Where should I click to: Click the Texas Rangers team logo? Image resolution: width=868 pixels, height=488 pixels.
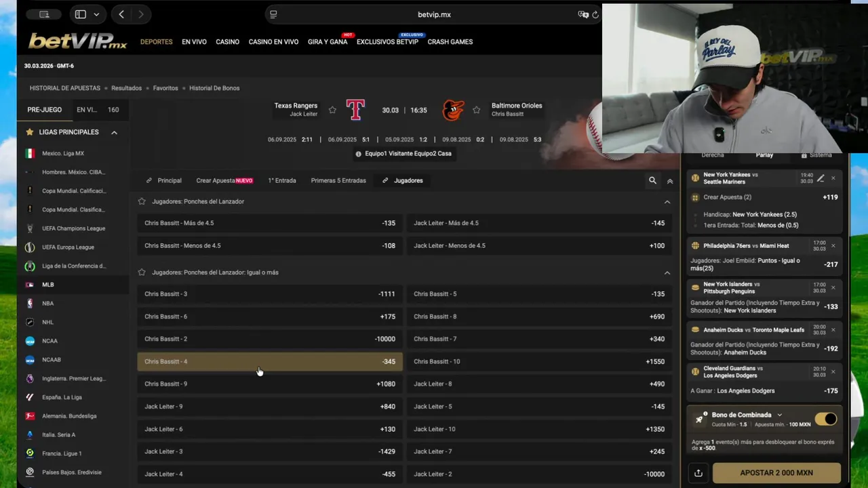coord(355,110)
